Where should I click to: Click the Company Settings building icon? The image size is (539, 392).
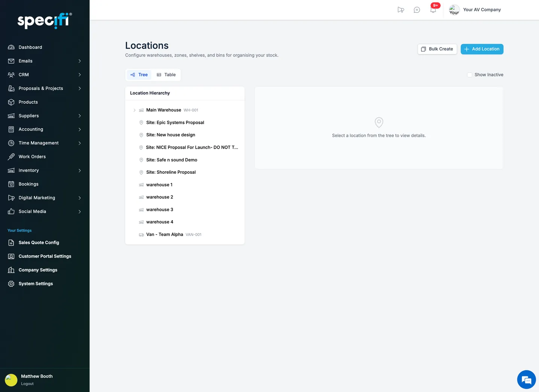click(x=11, y=270)
